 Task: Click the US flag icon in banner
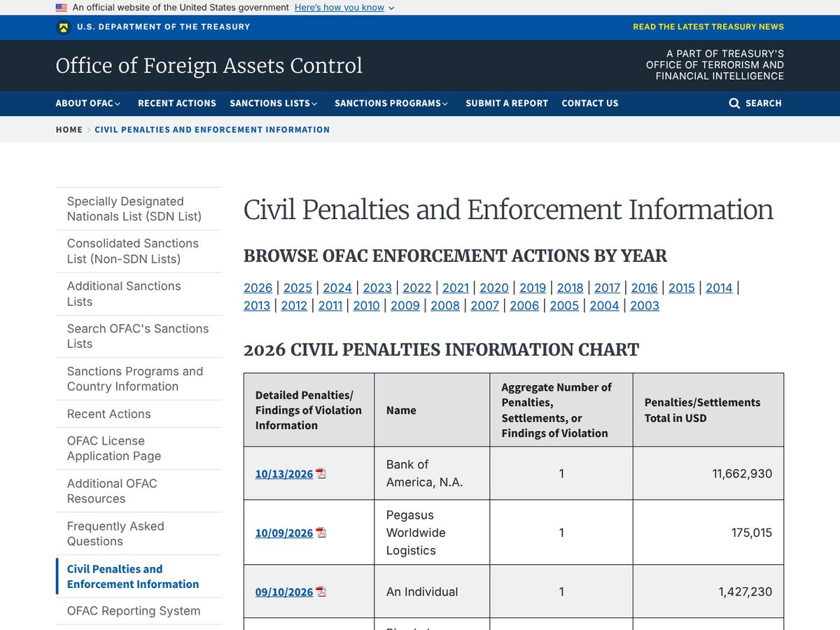62,8
